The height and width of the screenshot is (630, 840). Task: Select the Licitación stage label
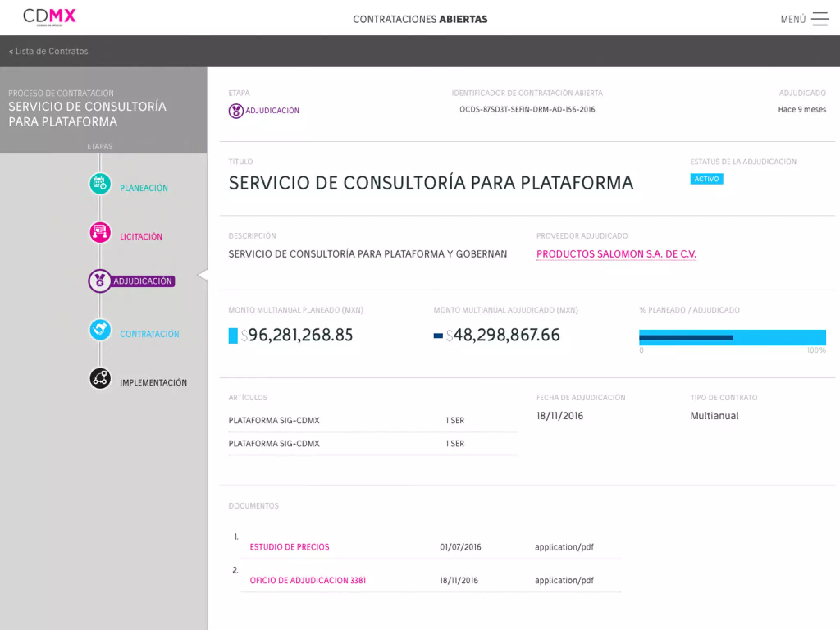pyautogui.click(x=141, y=237)
